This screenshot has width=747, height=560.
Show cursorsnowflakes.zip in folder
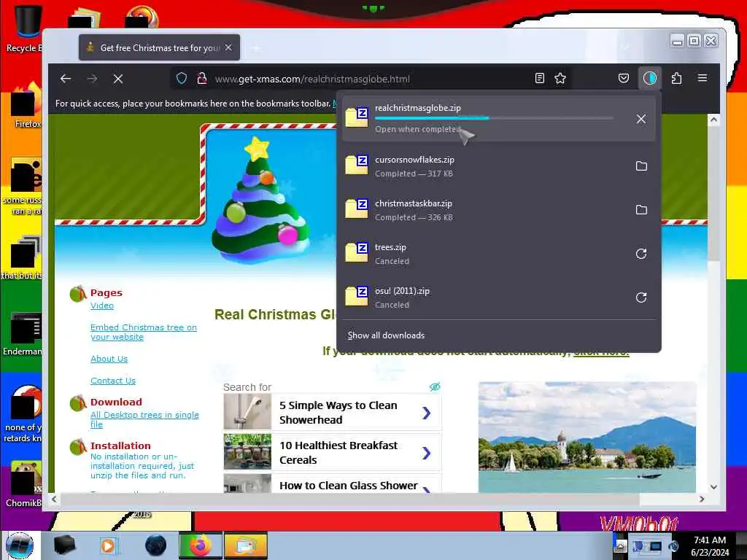(x=641, y=166)
